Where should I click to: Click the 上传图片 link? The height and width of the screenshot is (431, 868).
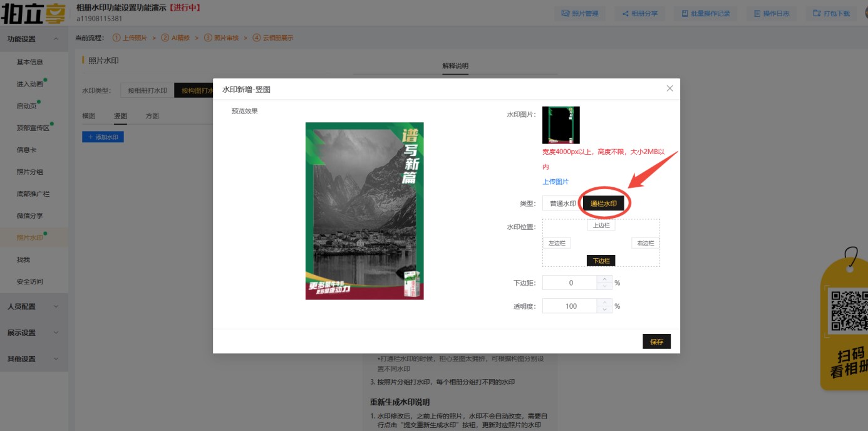point(555,182)
